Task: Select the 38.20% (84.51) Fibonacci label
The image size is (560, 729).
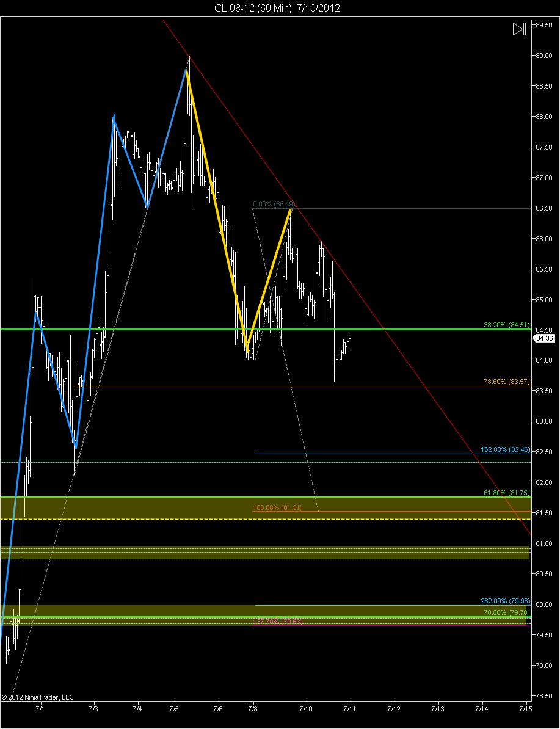Action: 506,325
